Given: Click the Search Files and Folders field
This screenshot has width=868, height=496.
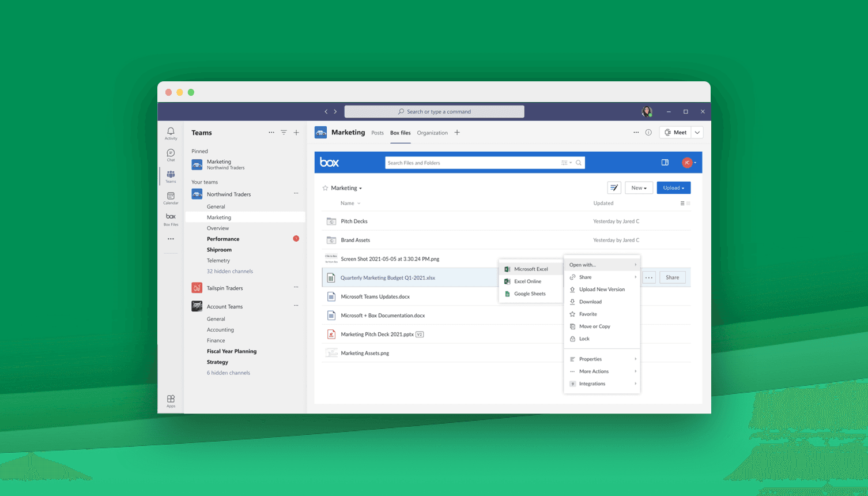Looking at the screenshot, I should coord(473,163).
